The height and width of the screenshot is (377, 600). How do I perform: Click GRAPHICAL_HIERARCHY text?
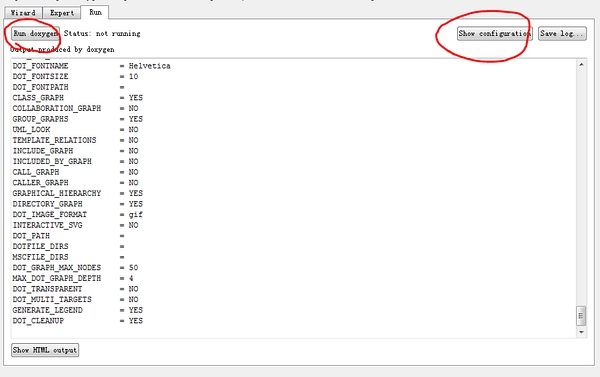(57, 193)
